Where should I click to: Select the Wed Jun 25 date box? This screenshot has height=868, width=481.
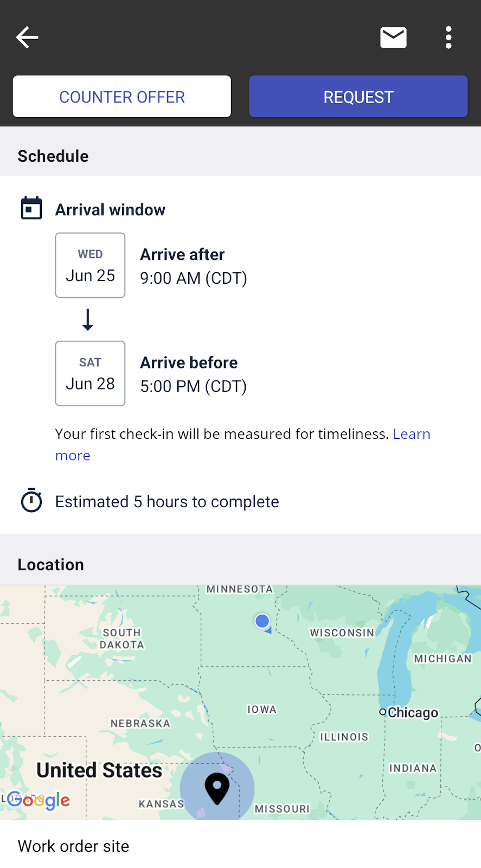coord(90,265)
